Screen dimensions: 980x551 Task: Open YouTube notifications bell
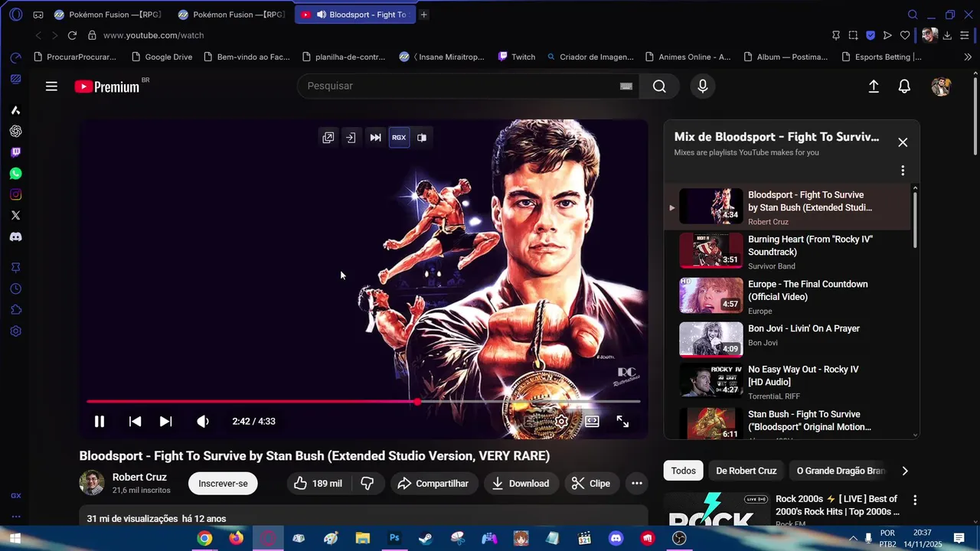tap(904, 86)
